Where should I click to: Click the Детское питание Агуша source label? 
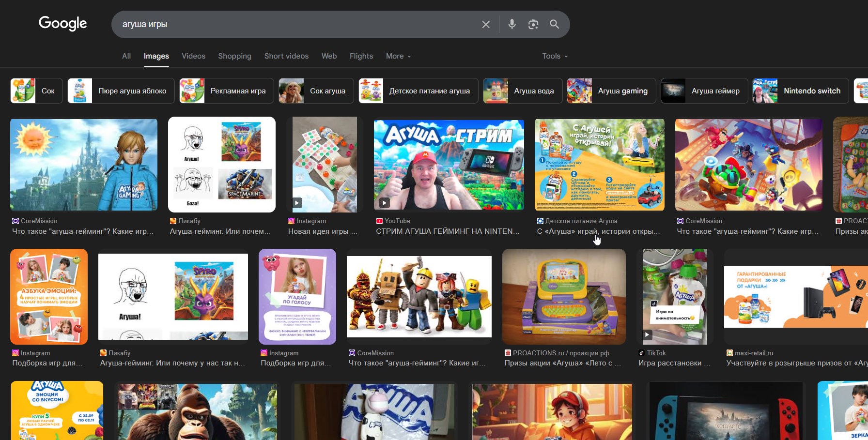click(577, 221)
